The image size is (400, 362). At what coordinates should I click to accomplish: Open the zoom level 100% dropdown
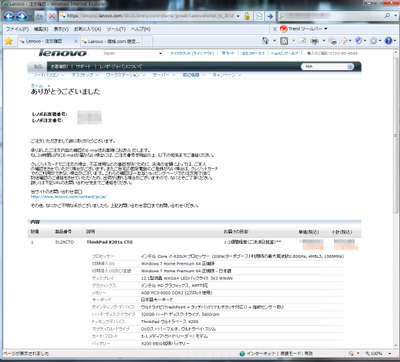[x=390, y=354]
